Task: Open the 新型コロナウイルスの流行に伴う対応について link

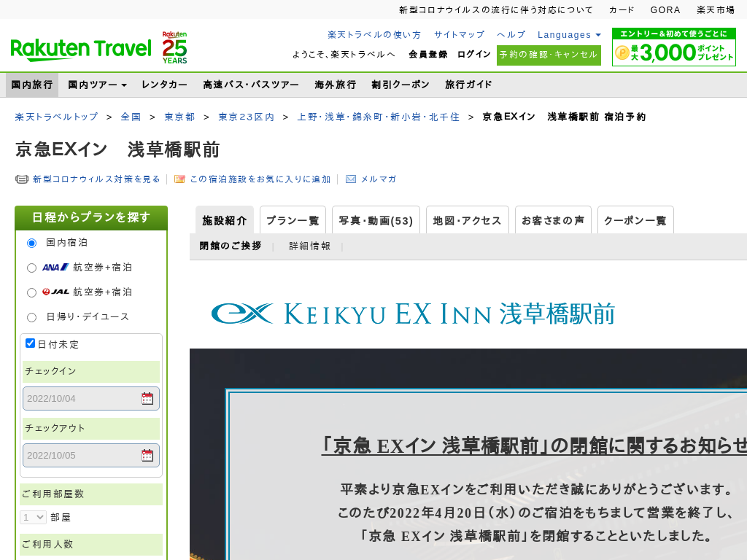Action: pos(496,10)
